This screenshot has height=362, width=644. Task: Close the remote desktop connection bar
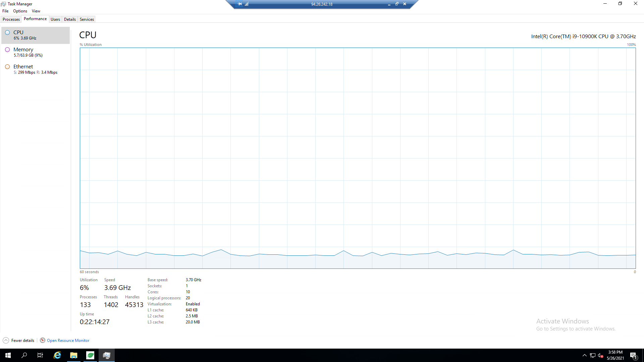click(x=405, y=4)
